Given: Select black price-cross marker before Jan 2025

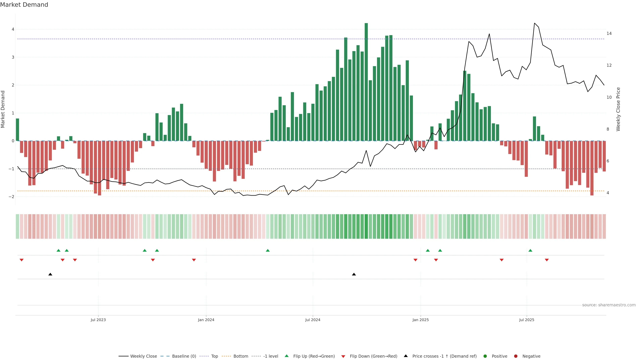Looking at the screenshot, I should (354, 274).
